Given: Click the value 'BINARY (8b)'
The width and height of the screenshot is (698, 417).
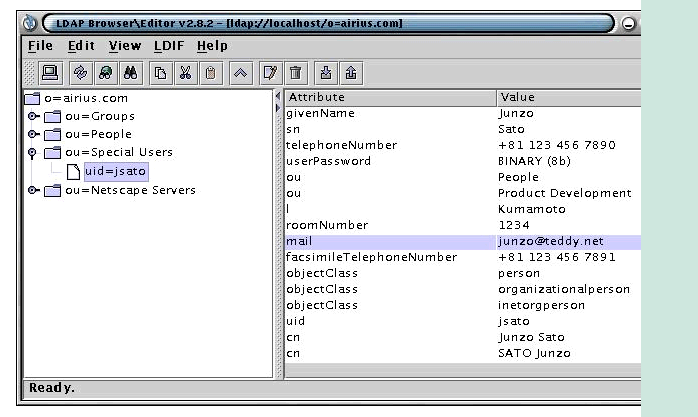Looking at the screenshot, I should [534, 162].
